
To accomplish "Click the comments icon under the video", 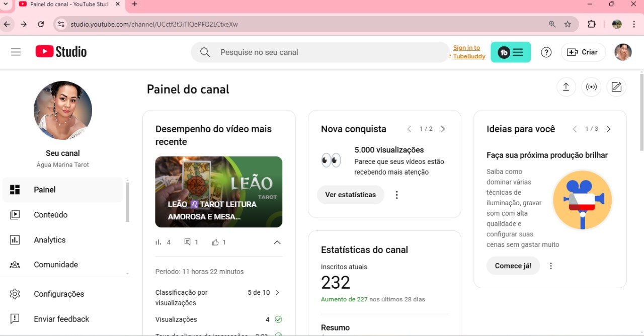I will click(187, 242).
